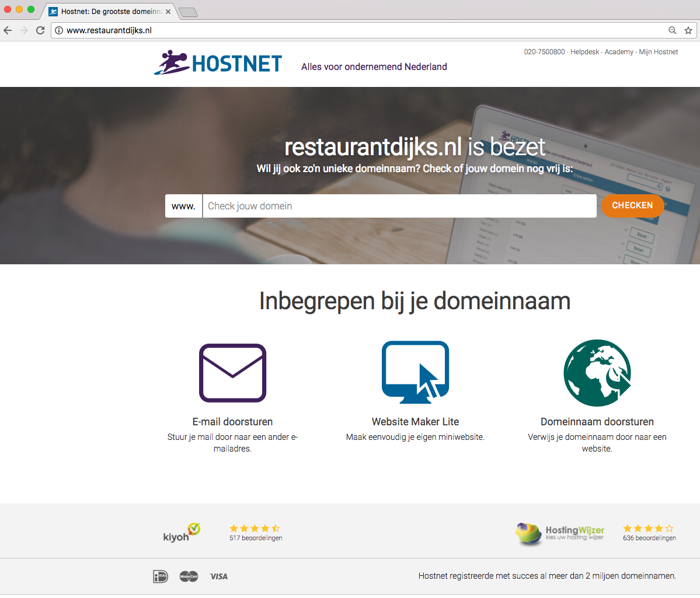
Task: Click the Website Maker Lite heading
Action: point(415,422)
